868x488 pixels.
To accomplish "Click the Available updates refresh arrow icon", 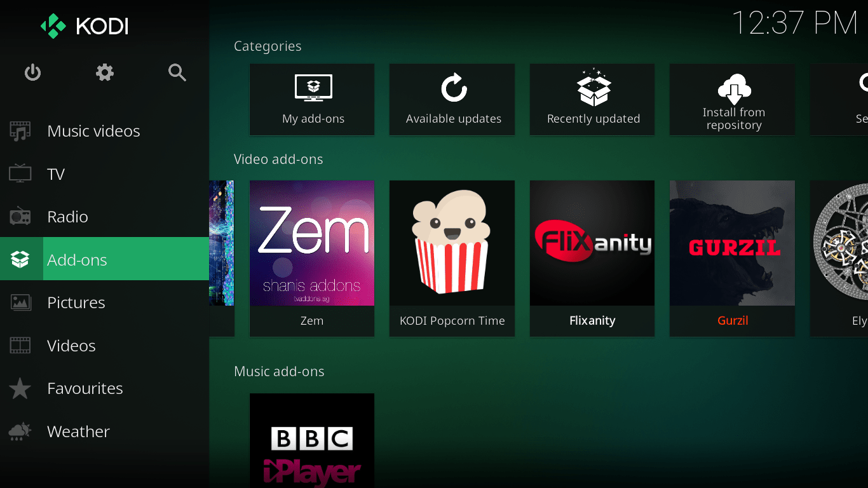I will coord(454,88).
